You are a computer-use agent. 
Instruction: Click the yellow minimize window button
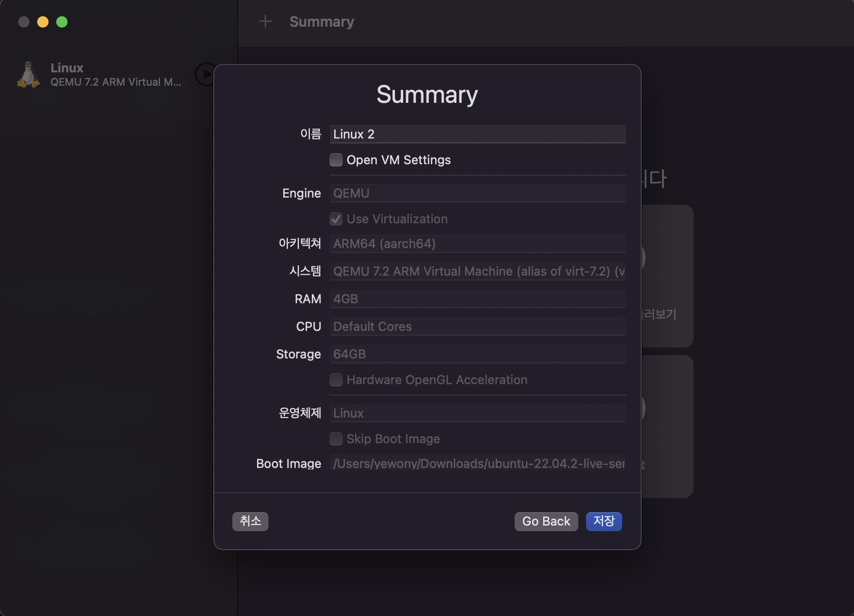pos(43,22)
